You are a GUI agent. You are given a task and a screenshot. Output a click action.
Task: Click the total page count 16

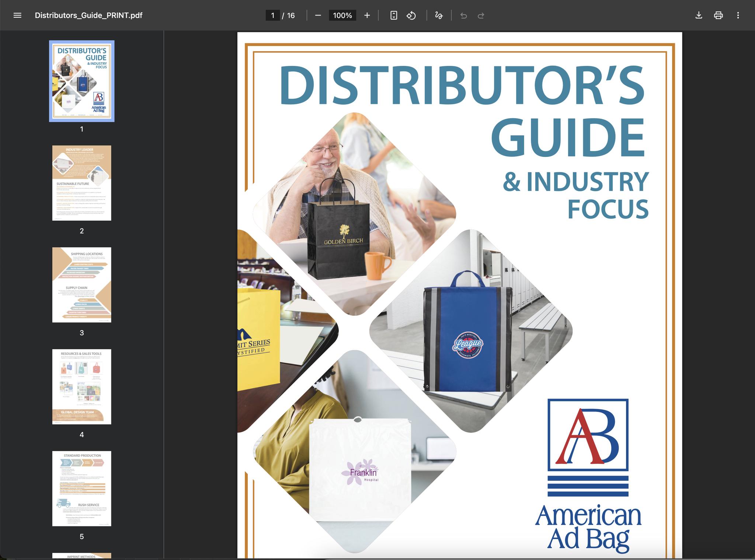tap(291, 15)
